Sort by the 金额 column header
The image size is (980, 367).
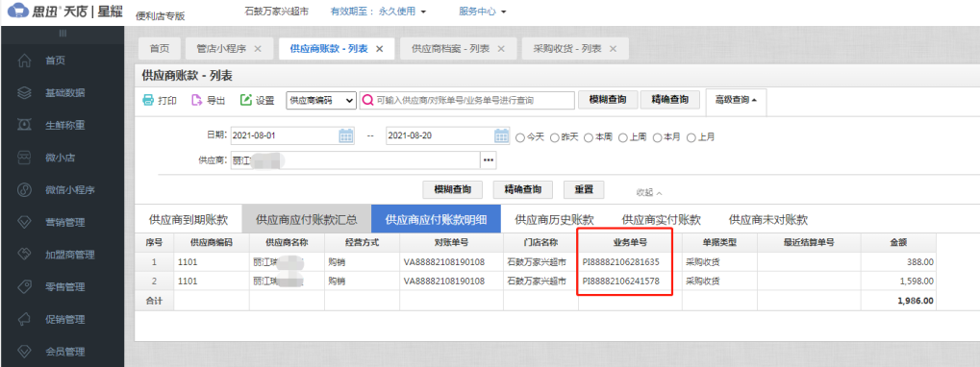click(x=898, y=243)
